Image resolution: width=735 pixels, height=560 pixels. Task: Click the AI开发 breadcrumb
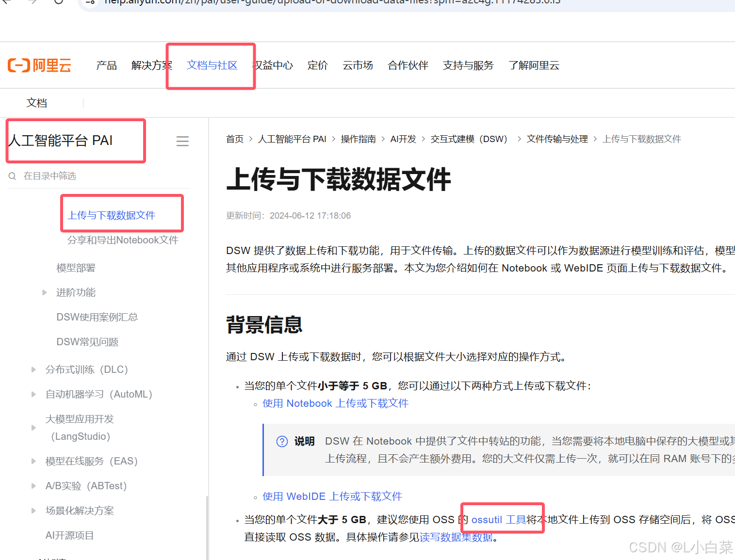coord(403,139)
